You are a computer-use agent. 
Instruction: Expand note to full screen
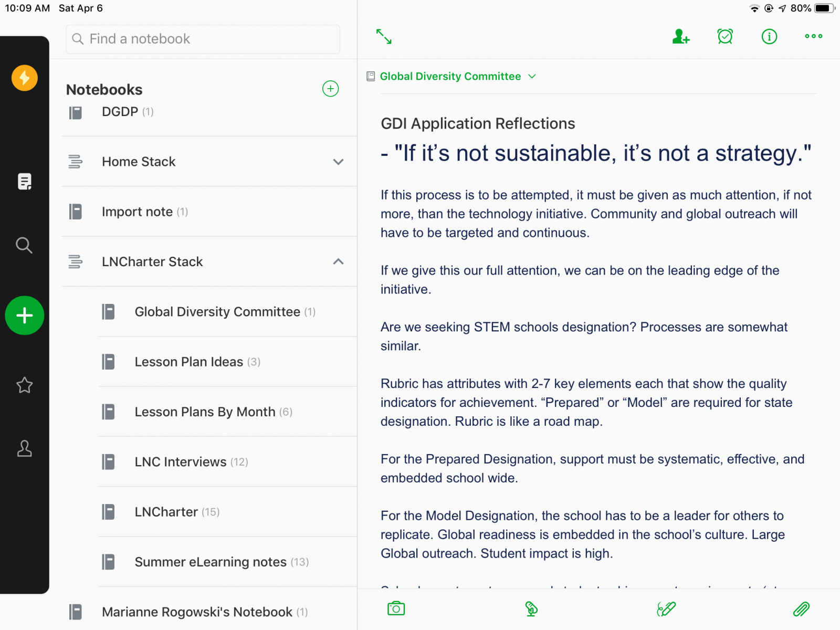384,37
